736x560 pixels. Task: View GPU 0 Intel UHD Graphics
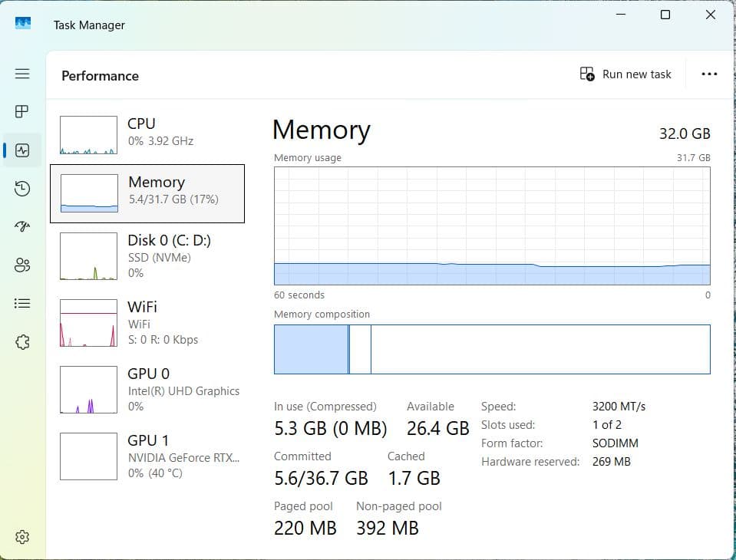tap(147, 390)
